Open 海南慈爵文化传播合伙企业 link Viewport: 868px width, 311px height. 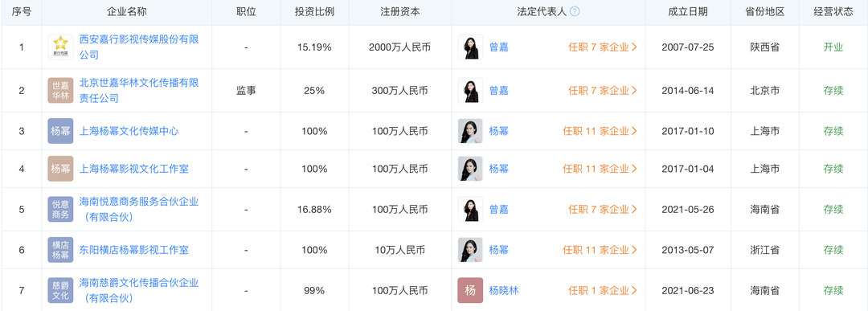point(139,290)
